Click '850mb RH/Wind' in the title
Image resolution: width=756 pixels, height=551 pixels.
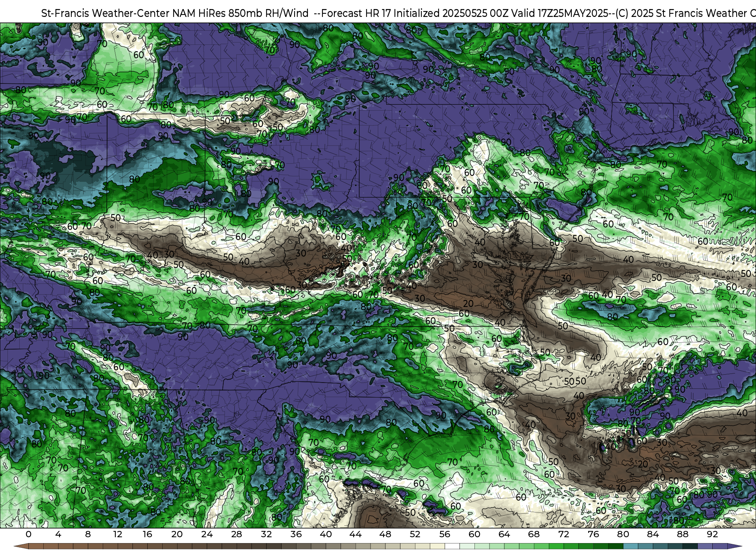pos(269,13)
